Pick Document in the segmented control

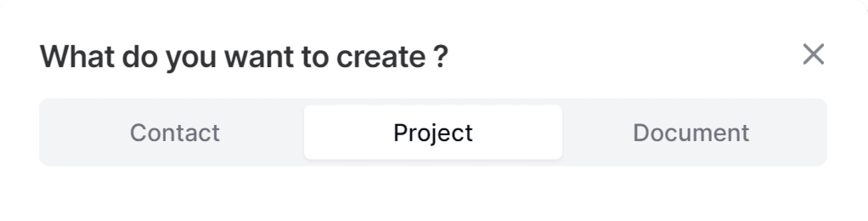tap(691, 132)
